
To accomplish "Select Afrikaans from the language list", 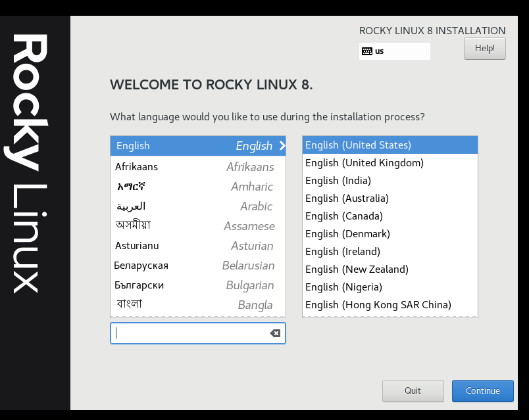I will (198, 166).
